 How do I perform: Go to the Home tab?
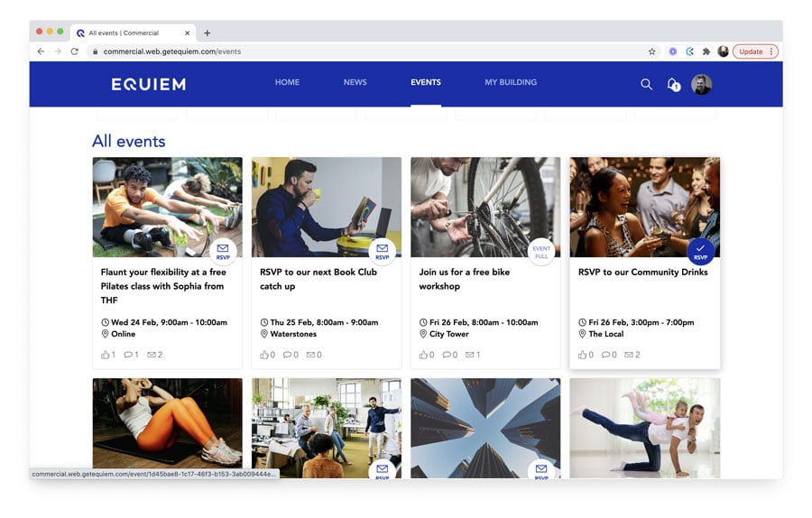pos(287,82)
